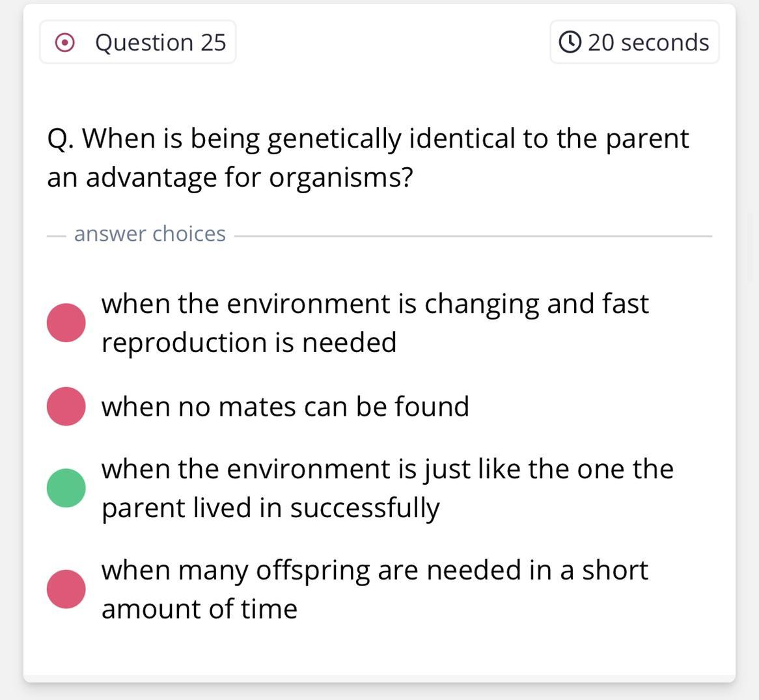This screenshot has width=759, height=700.
Task: Click the 20 seconds timer text
Action: click(648, 43)
